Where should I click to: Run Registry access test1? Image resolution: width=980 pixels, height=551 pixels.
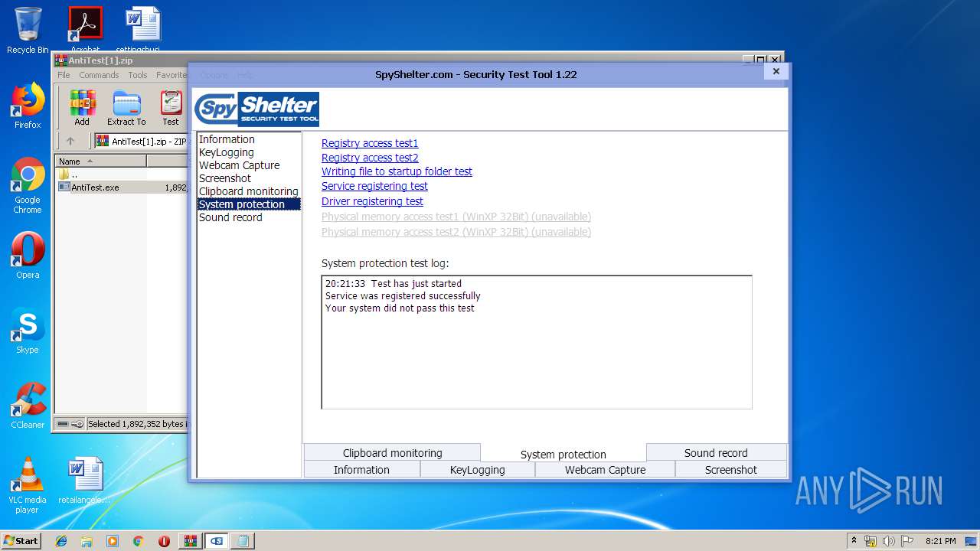tap(370, 143)
